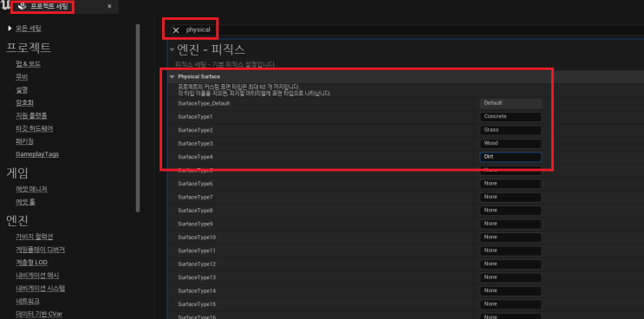Click the SurfaceType6 None field
The height and width of the screenshot is (319, 644).
point(511,184)
